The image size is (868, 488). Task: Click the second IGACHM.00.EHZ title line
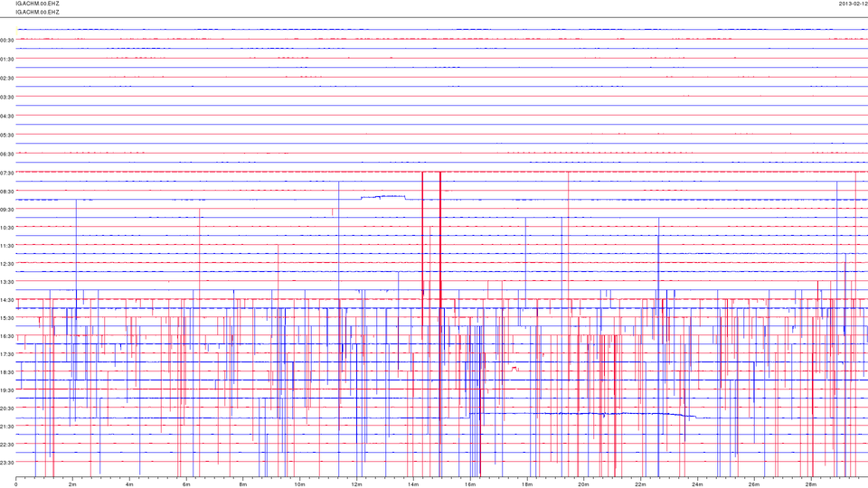click(37, 12)
